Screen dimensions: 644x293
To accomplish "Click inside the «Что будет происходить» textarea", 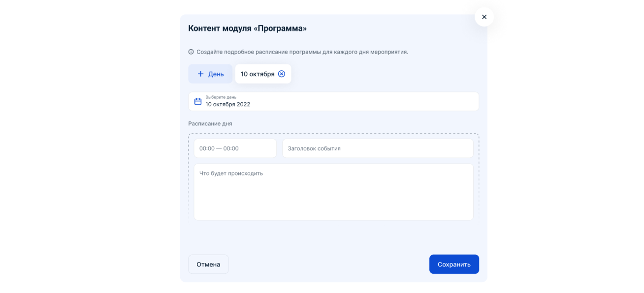I will (333, 192).
